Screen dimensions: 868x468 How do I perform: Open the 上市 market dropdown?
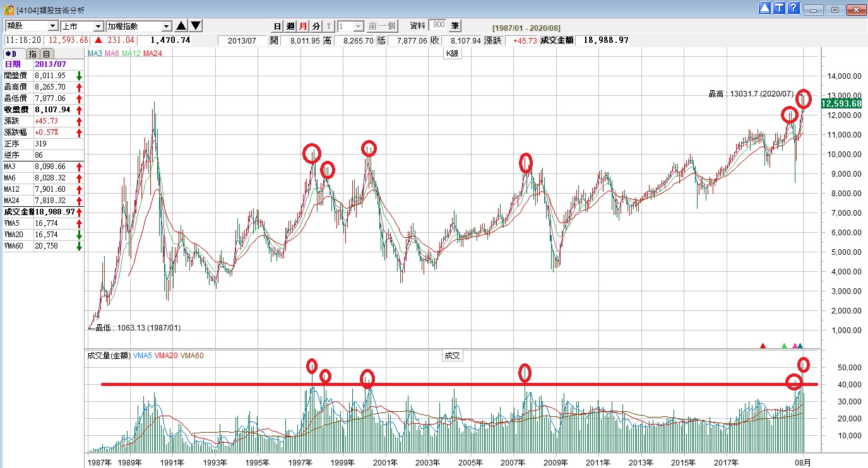coord(82,26)
